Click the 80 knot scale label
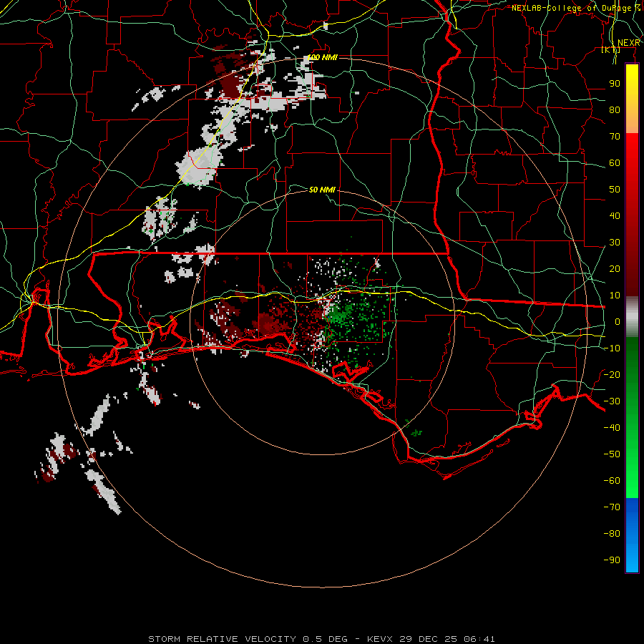This screenshot has width=644, height=644. point(615,109)
